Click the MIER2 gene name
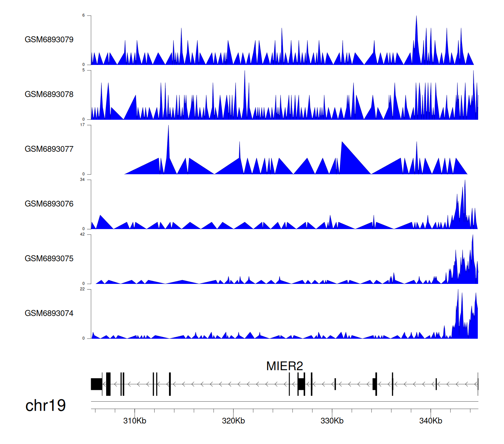Viewport: 504px width, 444px height. pyautogui.click(x=284, y=366)
